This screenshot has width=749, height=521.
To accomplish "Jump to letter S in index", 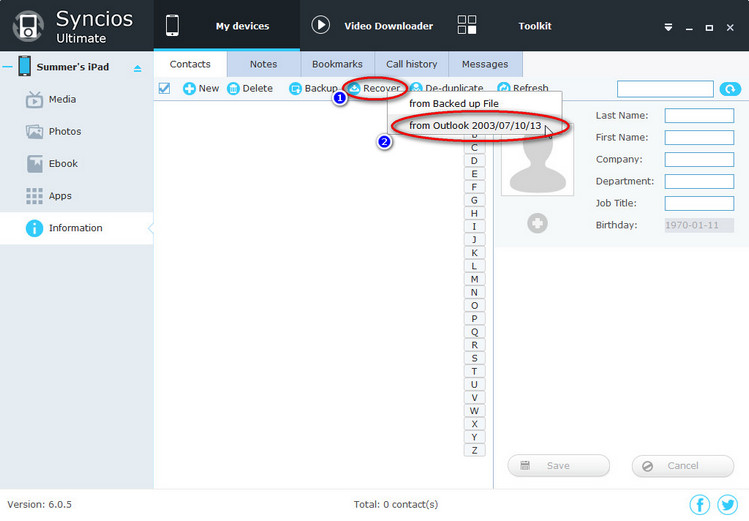I will (x=474, y=358).
